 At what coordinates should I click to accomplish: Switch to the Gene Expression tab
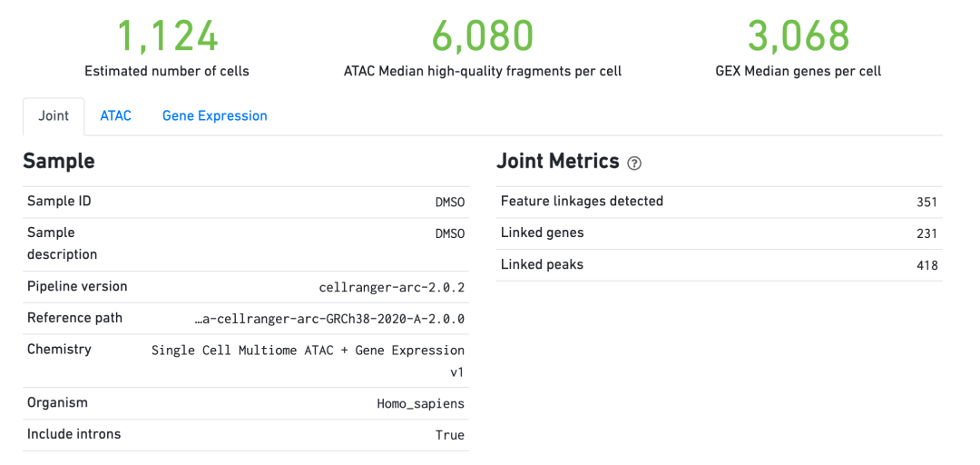click(x=214, y=115)
